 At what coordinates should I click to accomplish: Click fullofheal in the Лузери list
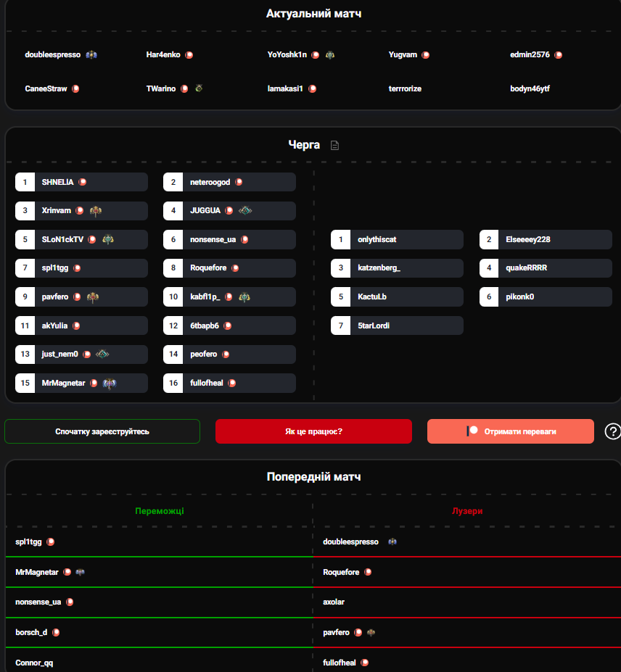[340, 663]
